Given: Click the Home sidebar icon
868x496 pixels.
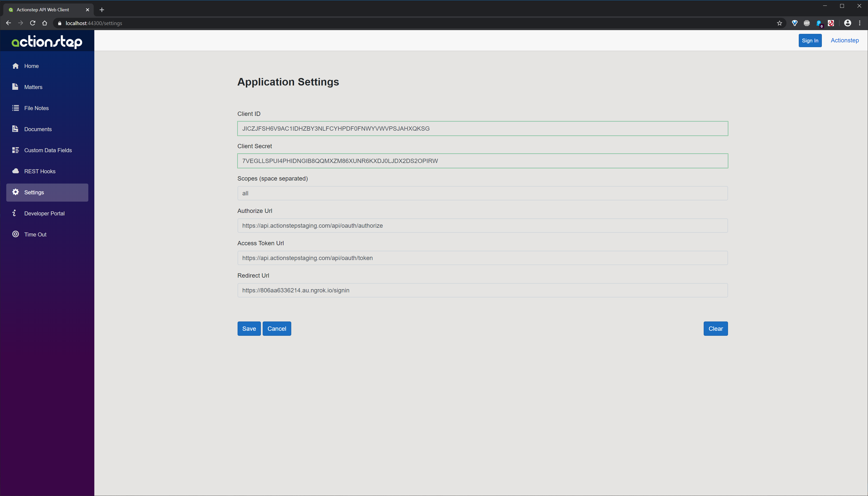Looking at the screenshot, I should [16, 66].
